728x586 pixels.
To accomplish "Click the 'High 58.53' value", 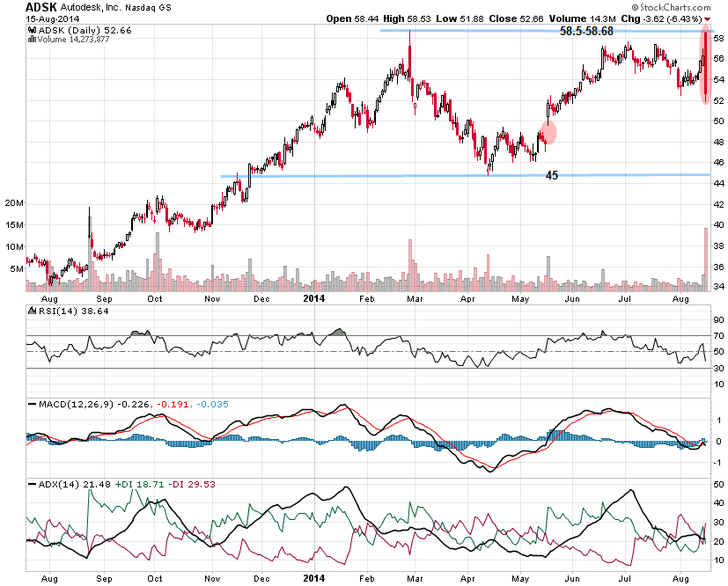I will pyautogui.click(x=408, y=19).
